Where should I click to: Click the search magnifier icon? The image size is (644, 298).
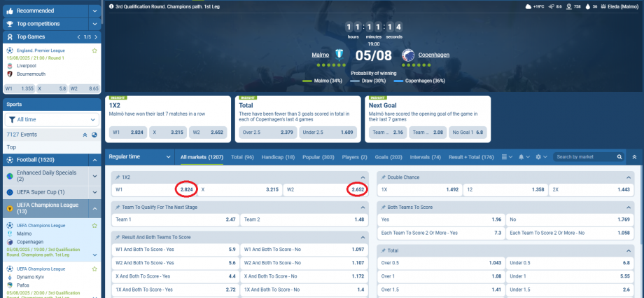click(619, 157)
